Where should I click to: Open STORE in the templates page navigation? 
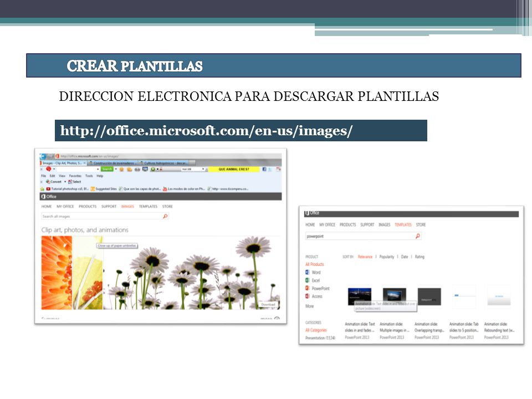pos(421,224)
